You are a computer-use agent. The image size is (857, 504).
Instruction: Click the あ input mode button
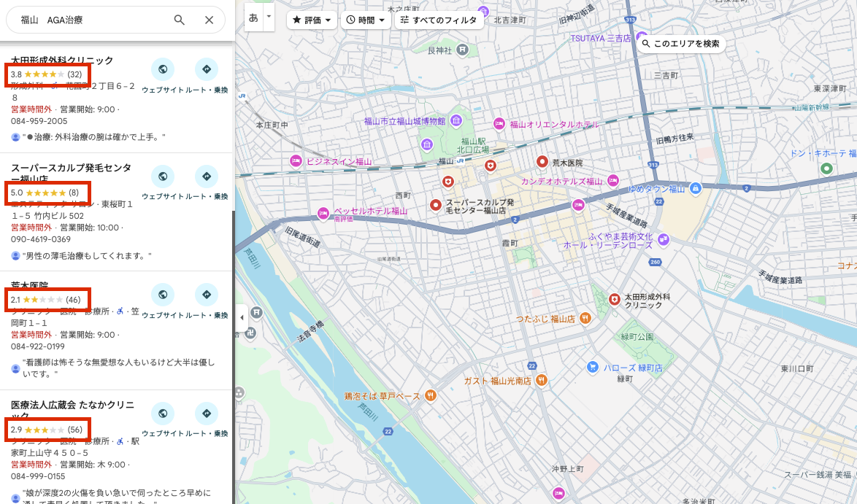[x=253, y=18]
